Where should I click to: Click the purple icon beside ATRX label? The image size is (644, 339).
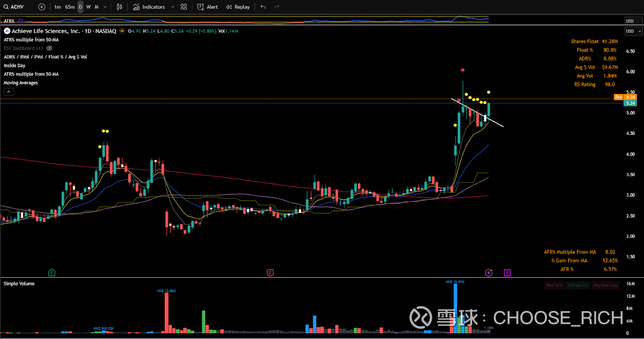point(21,21)
